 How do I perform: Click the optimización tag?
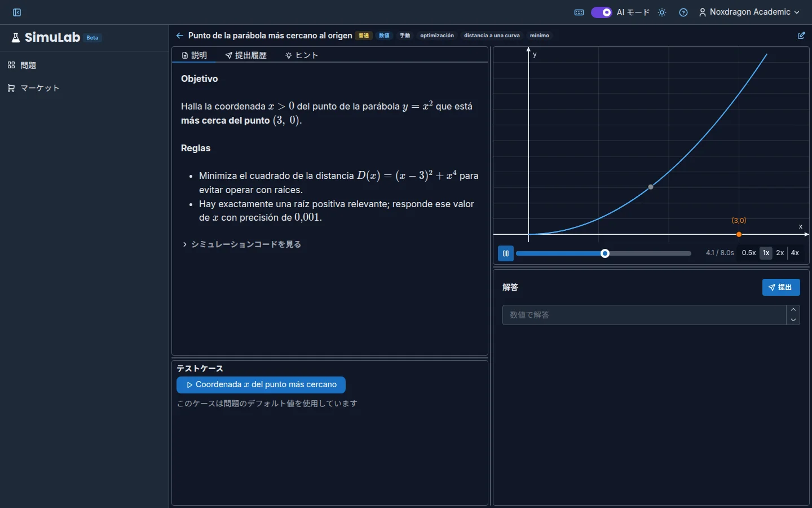[x=437, y=36]
